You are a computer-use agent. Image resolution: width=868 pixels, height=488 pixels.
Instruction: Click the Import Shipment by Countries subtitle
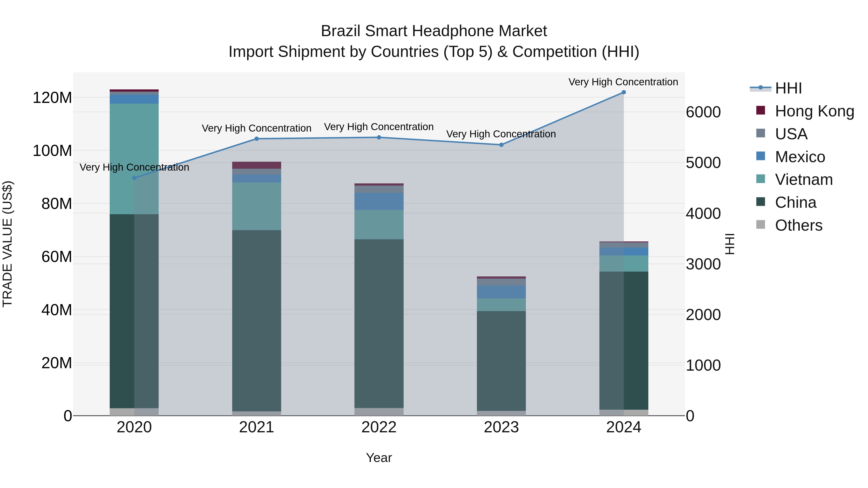coord(434,52)
